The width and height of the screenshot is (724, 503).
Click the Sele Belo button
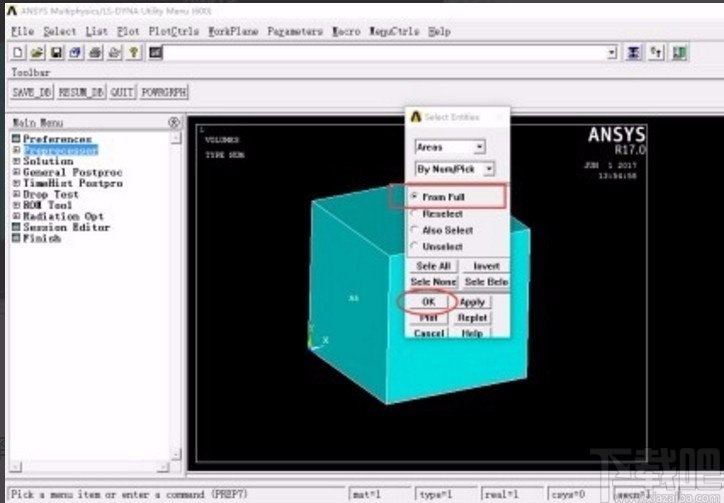point(486,282)
